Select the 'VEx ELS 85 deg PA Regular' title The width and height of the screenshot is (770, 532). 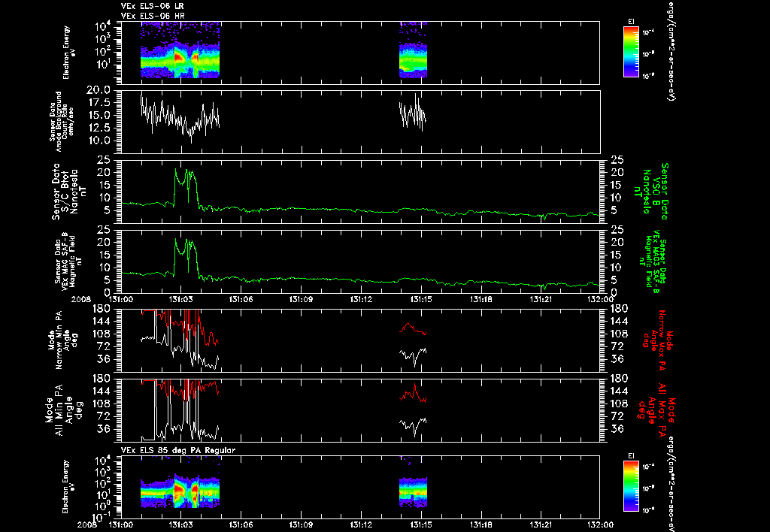(x=178, y=450)
